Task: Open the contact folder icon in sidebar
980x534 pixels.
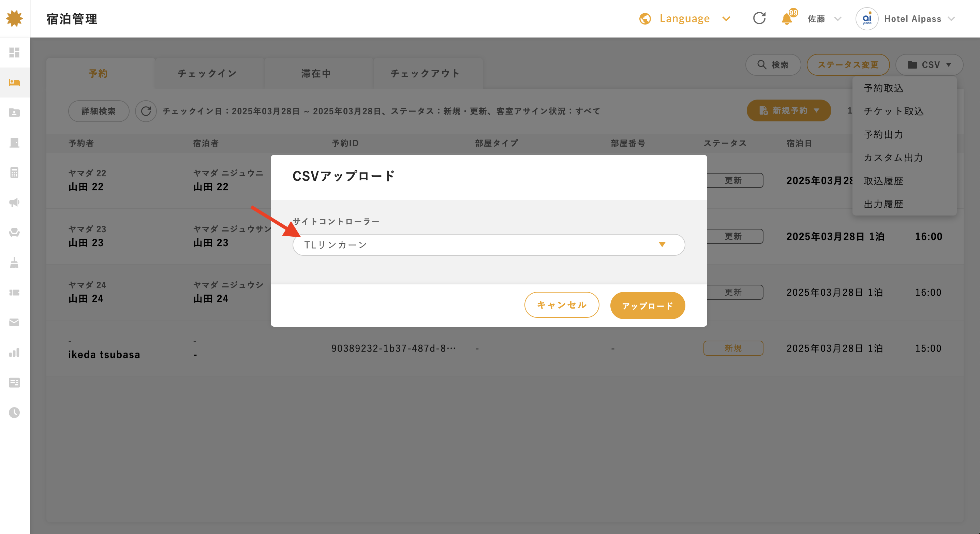Action: point(14,113)
